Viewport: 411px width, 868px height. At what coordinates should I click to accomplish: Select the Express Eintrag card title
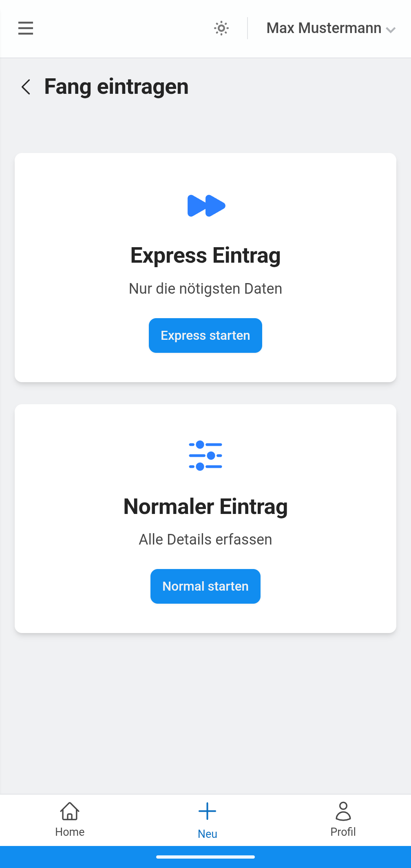coord(205,256)
